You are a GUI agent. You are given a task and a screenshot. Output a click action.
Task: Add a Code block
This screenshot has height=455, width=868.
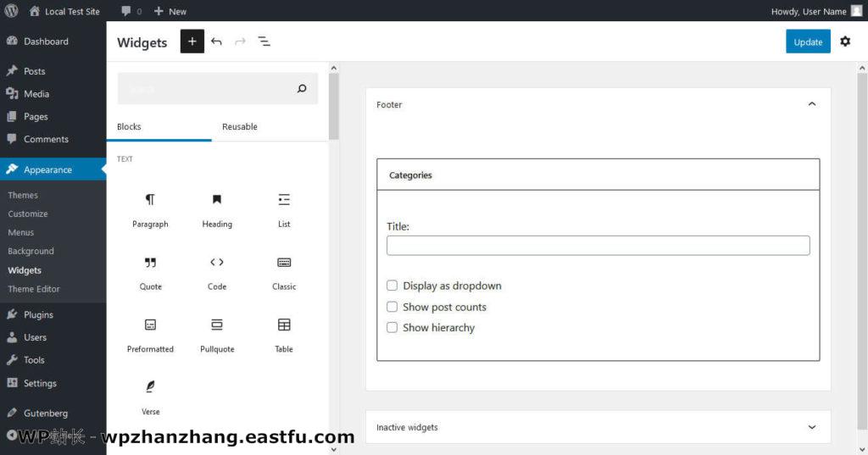217,263
